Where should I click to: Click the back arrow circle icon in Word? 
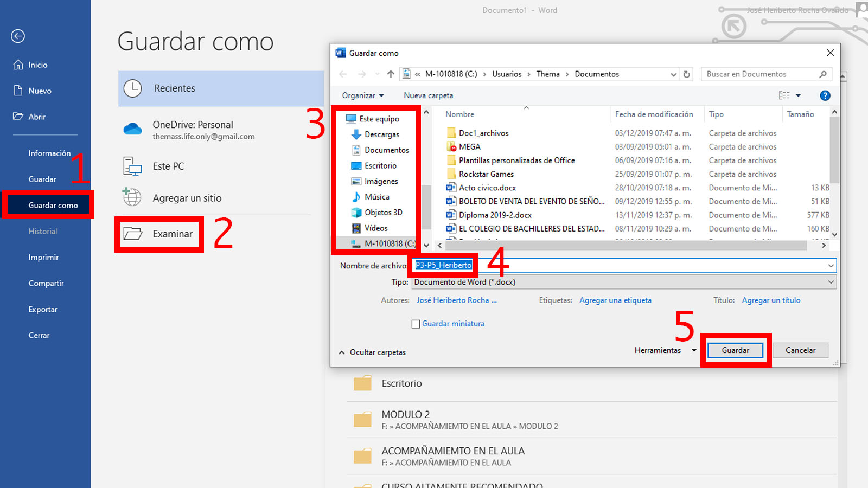tap(18, 36)
